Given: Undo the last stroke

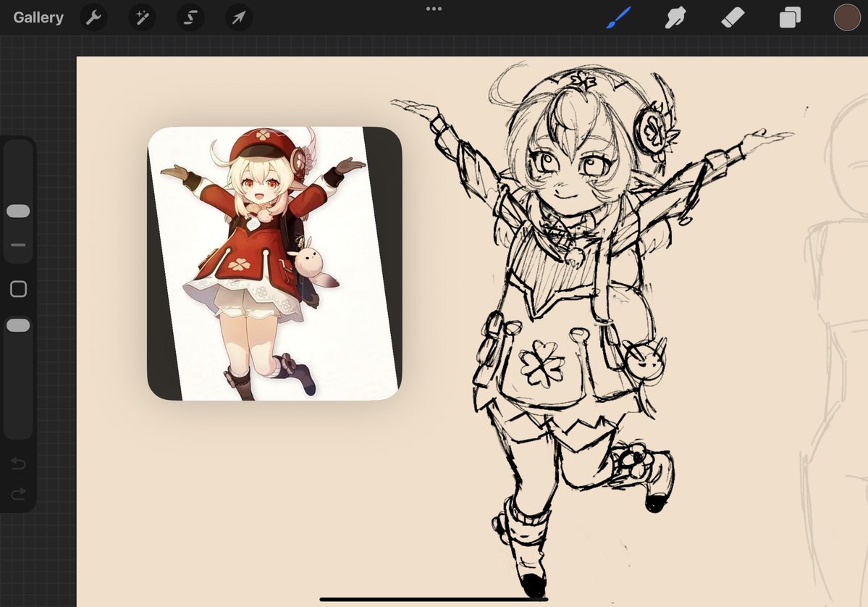Looking at the screenshot, I should pos(18,463).
